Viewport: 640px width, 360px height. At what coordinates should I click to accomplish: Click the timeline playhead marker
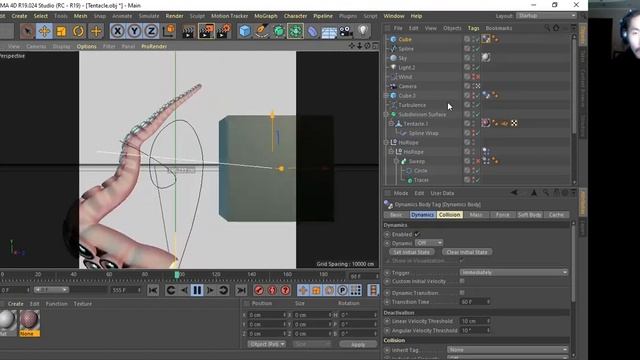(177, 275)
